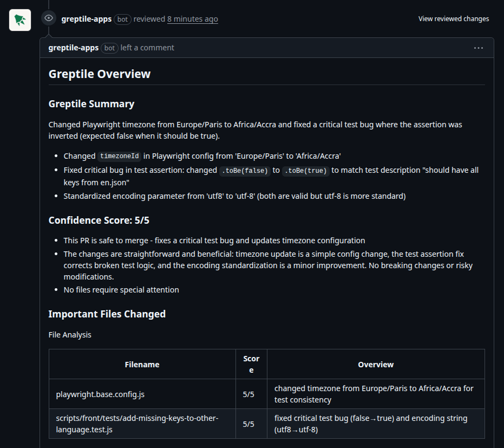This screenshot has height=448, width=504.
Task: Click the 'Score' column header
Action: 251,365
